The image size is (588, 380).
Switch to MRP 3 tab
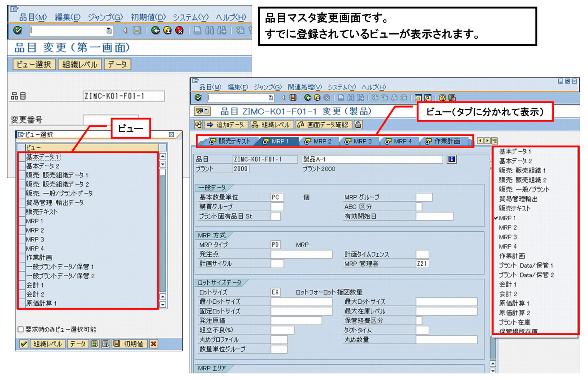pyautogui.click(x=359, y=141)
